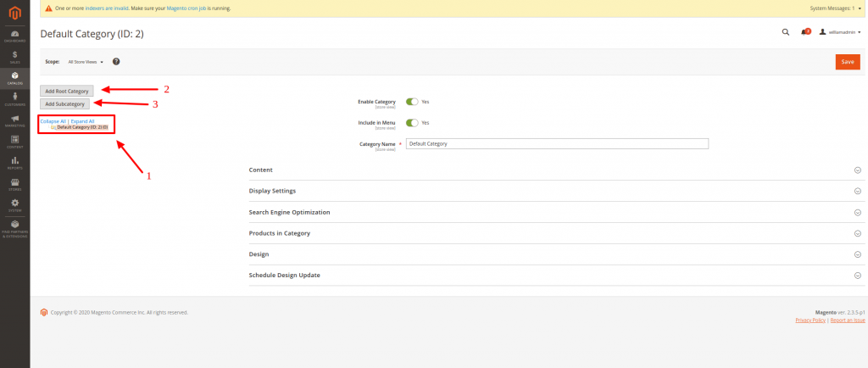
Task: Click the search magnifier icon
Action: 785,32
